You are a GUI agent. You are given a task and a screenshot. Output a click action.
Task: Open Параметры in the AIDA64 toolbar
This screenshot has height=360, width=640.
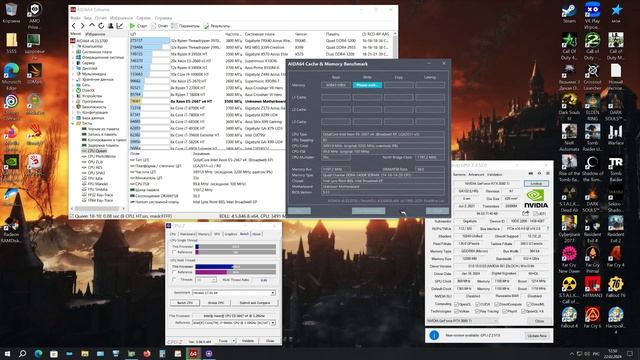tap(186, 26)
